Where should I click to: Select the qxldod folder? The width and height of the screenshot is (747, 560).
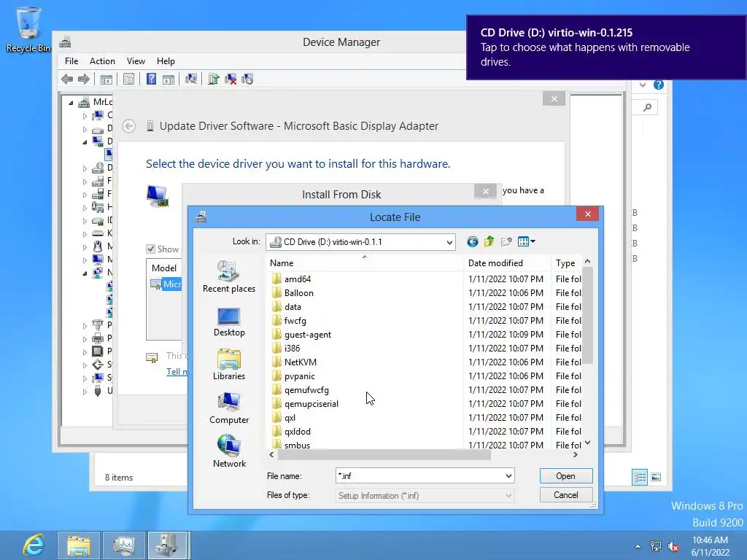(x=298, y=431)
